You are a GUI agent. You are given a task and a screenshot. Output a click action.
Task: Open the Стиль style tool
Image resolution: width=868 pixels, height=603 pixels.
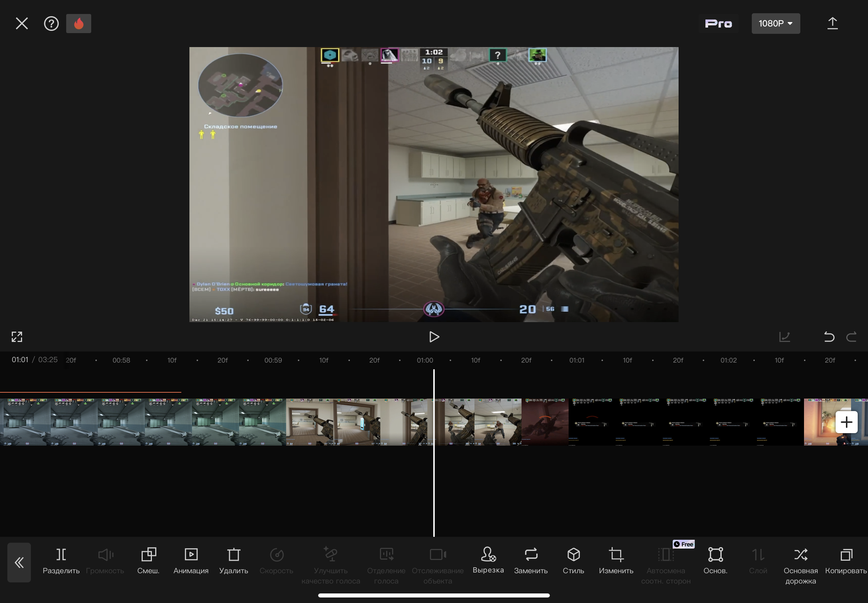[x=573, y=561]
